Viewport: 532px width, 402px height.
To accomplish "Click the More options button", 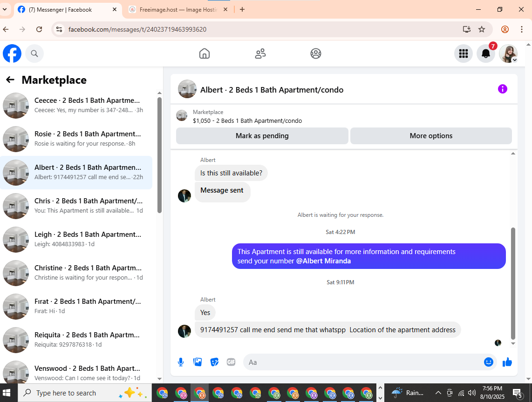I will 431,136.
